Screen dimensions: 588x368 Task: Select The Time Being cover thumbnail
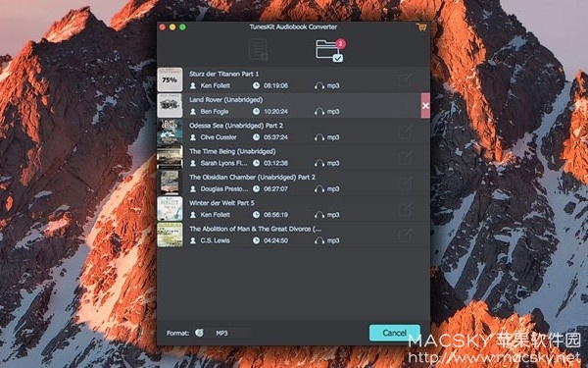170,157
